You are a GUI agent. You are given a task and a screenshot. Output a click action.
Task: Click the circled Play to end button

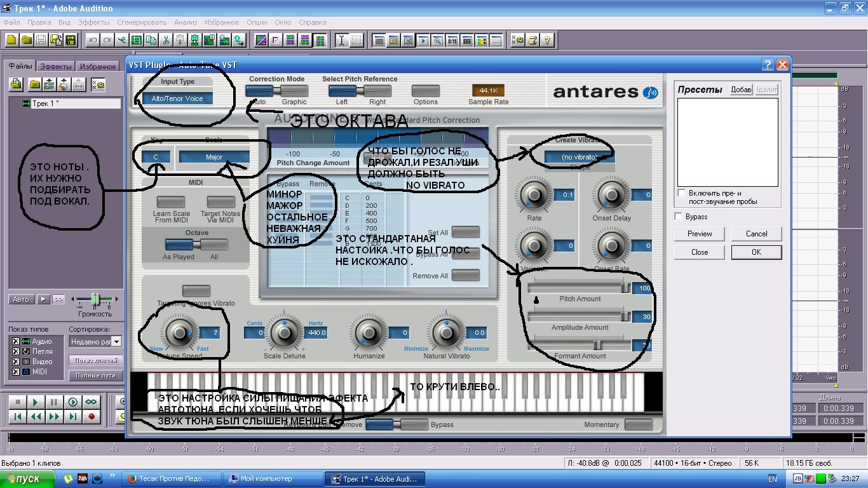[x=72, y=402]
